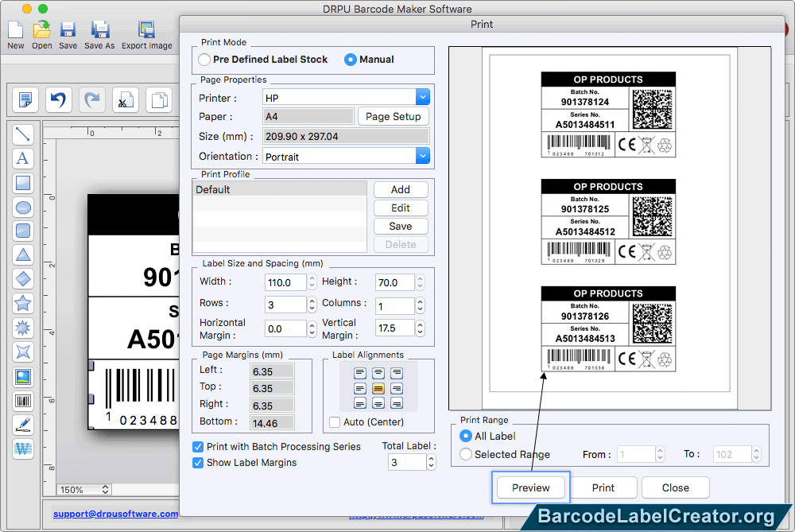
Task: Select the Rounded Rectangle tool
Action: (23, 231)
